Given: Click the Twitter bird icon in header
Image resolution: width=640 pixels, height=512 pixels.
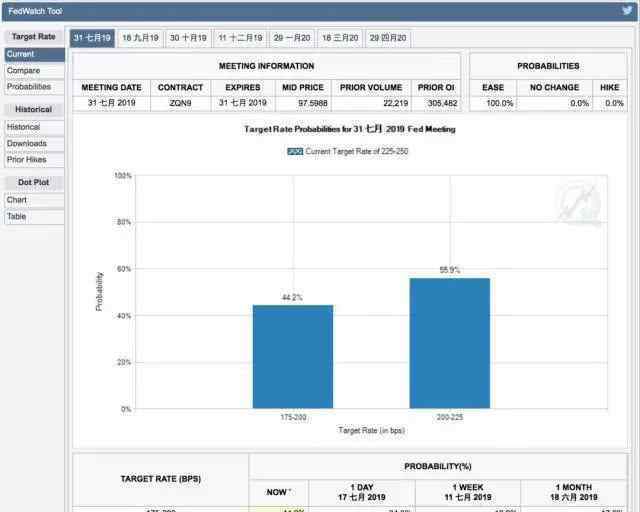Looking at the screenshot, I should pyautogui.click(x=627, y=10).
